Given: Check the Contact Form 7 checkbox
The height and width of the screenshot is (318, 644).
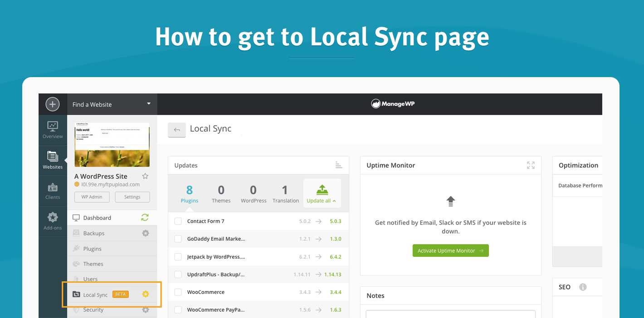Looking at the screenshot, I should [x=178, y=221].
